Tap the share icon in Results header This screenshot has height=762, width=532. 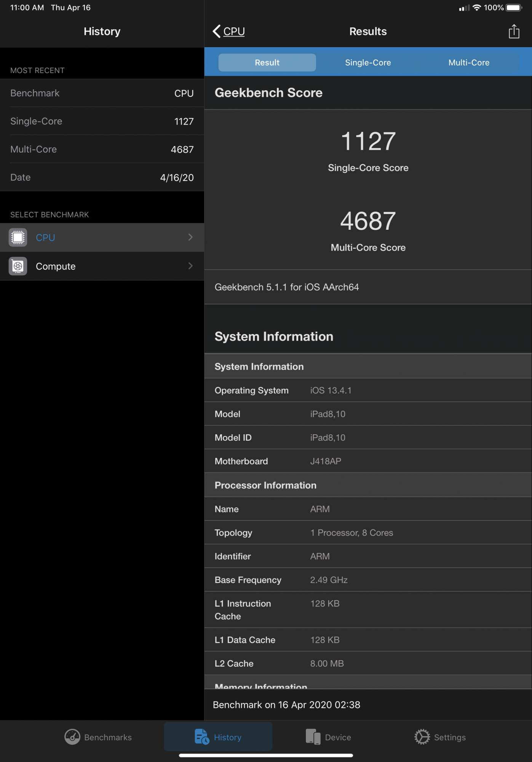tap(514, 31)
